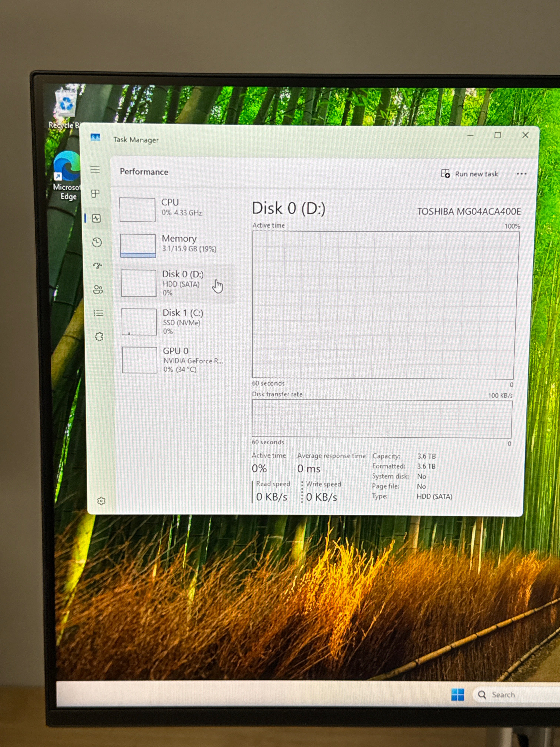
Task: Click Run new task button
Action: [469, 174]
